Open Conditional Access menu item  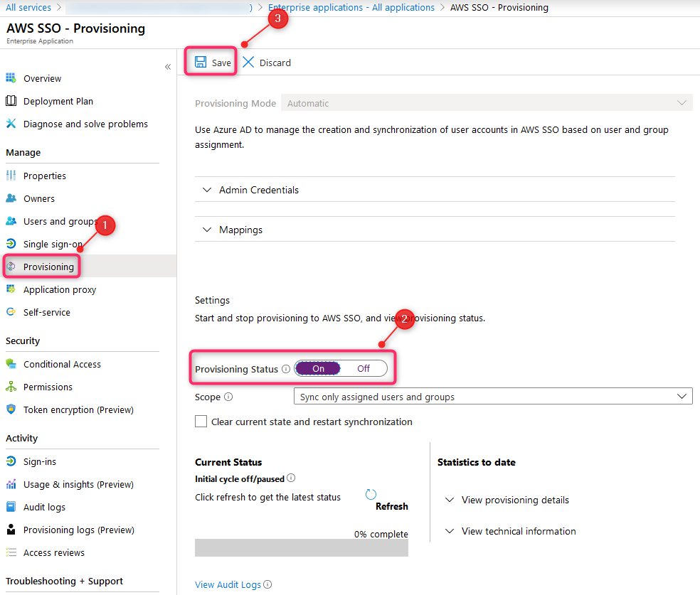(x=62, y=364)
